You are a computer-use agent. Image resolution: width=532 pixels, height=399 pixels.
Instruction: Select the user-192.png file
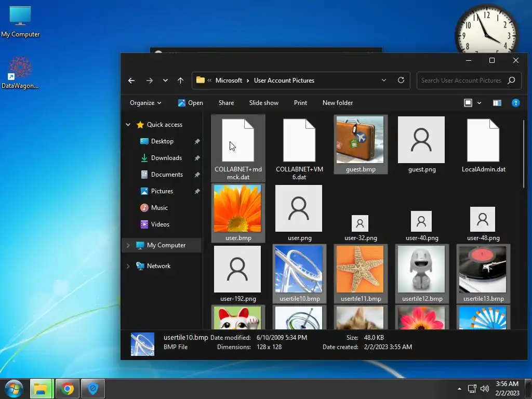coord(238,273)
